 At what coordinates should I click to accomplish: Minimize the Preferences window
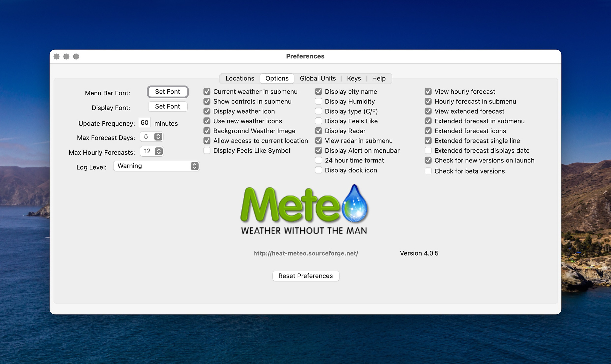[67, 56]
